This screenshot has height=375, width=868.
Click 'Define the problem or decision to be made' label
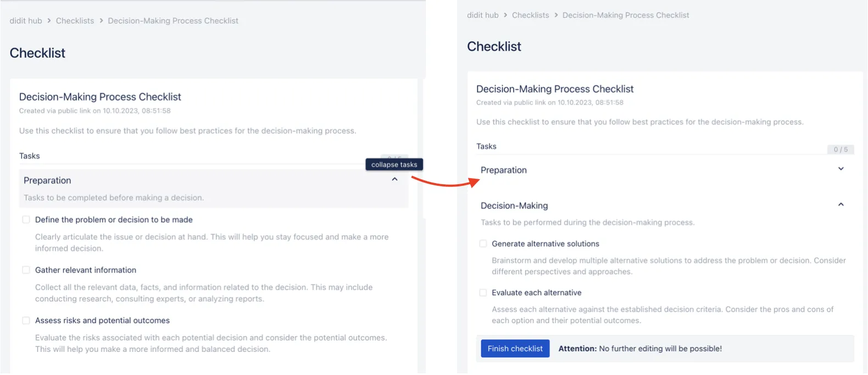[114, 219]
